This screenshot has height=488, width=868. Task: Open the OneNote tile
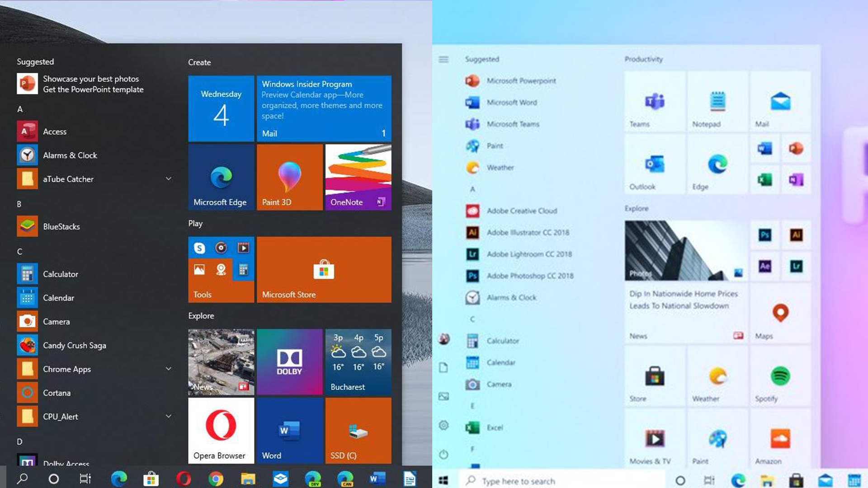[x=358, y=177]
